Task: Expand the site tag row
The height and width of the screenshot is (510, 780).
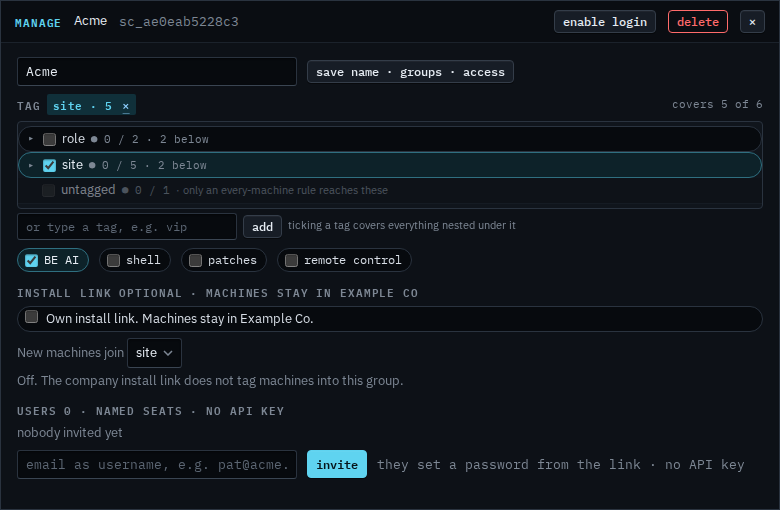Action: [31, 165]
